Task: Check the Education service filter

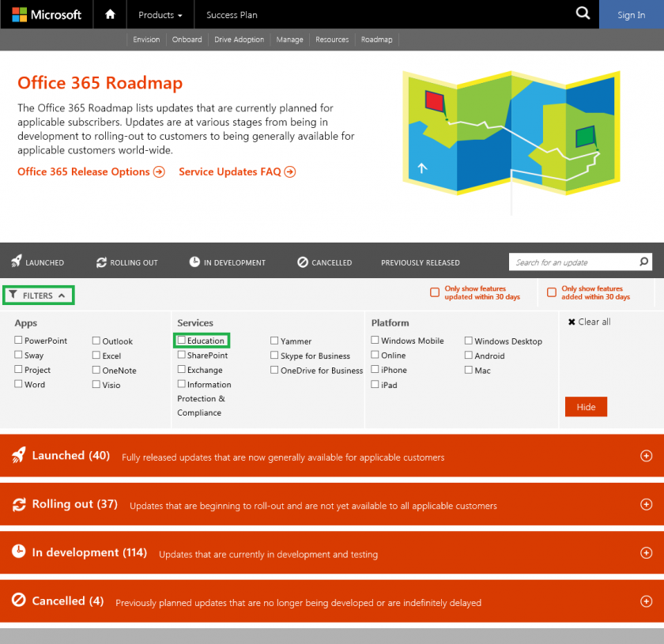Action: [182, 340]
